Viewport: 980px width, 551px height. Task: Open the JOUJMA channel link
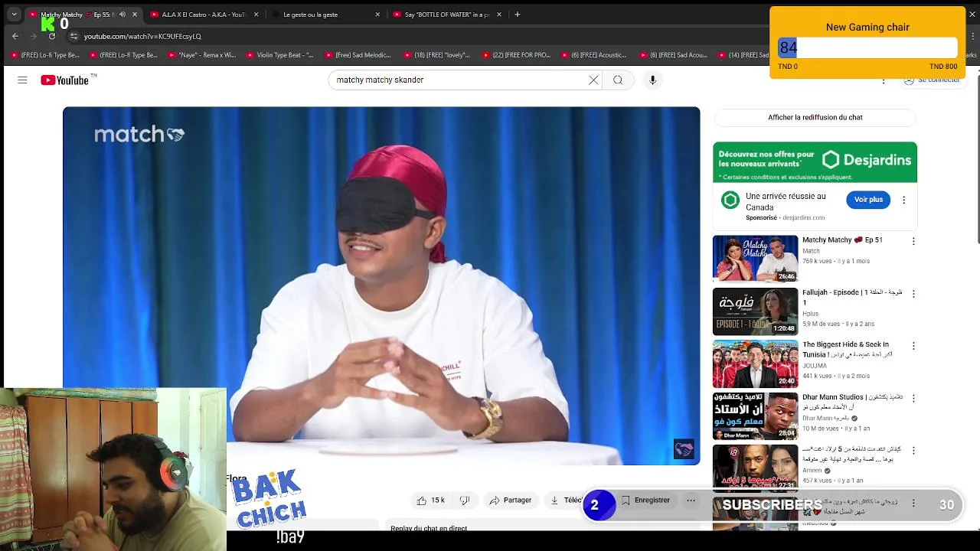(x=814, y=366)
